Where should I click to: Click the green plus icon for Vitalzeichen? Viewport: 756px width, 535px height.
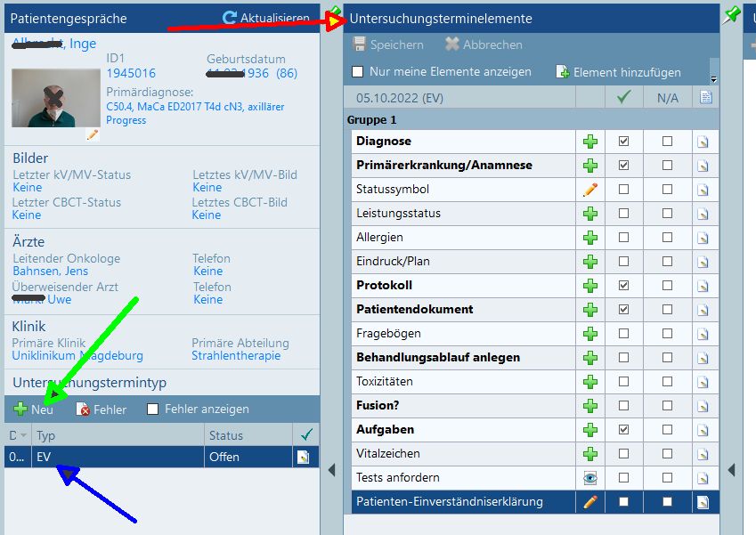tap(589, 454)
